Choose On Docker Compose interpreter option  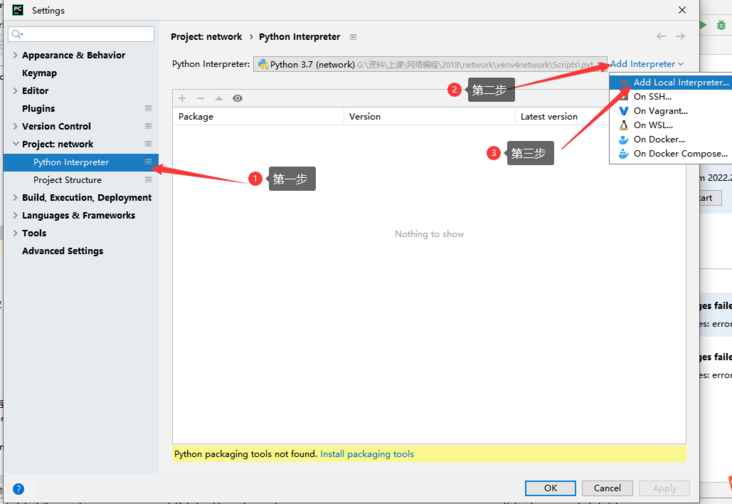[x=671, y=154]
